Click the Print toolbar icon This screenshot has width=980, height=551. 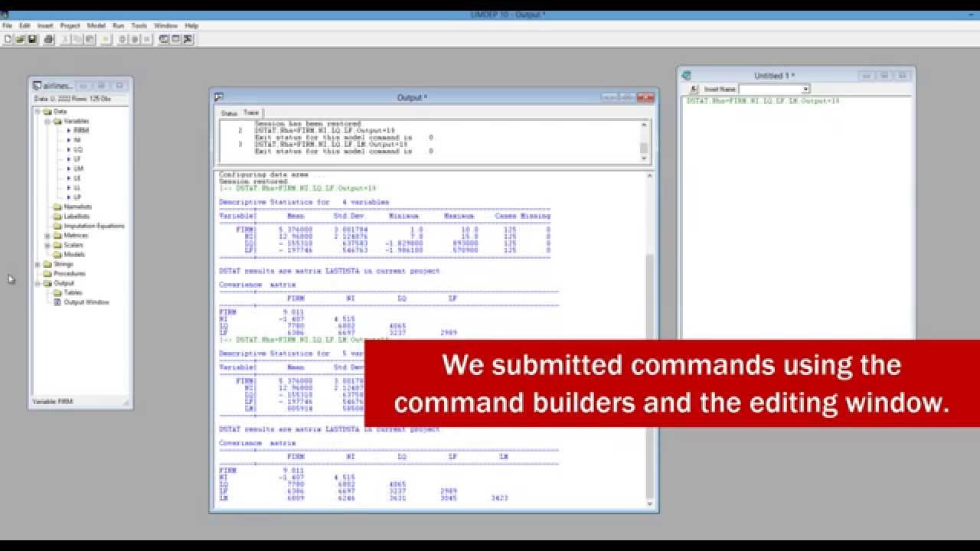click(x=48, y=39)
